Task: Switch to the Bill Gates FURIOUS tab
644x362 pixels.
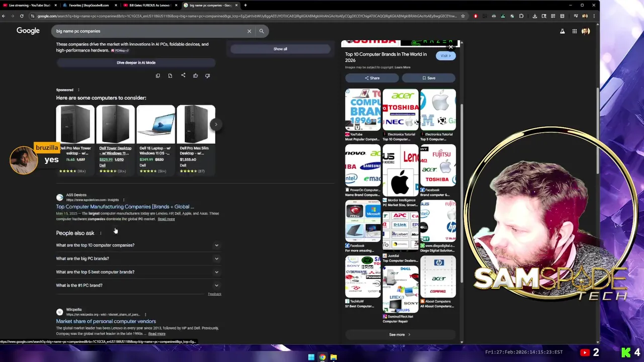Action: pyautogui.click(x=149, y=5)
